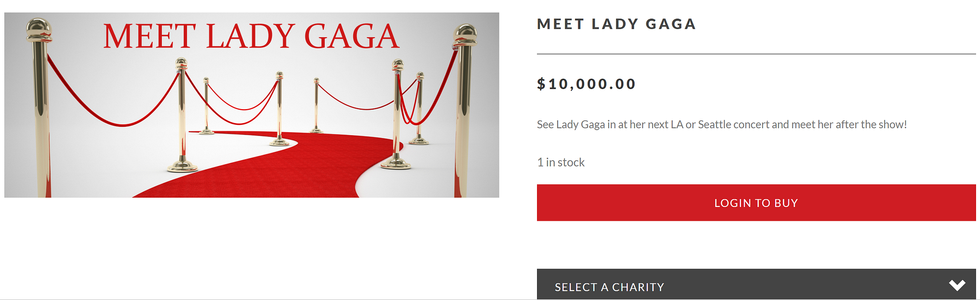Click the $10,000.00 price text

pyautogui.click(x=586, y=84)
